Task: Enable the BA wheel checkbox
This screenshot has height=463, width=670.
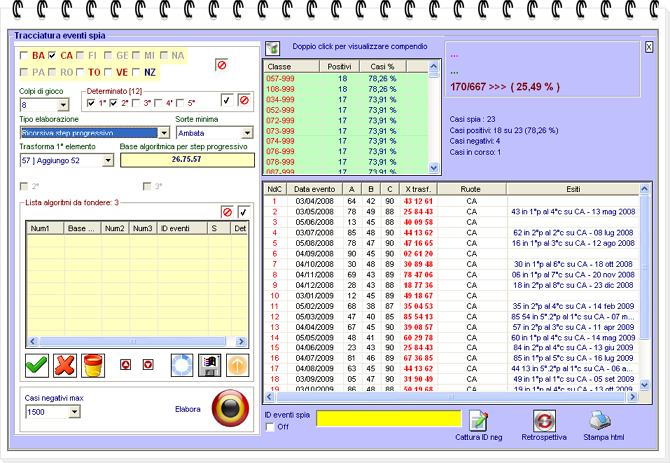Action: point(25,56)
